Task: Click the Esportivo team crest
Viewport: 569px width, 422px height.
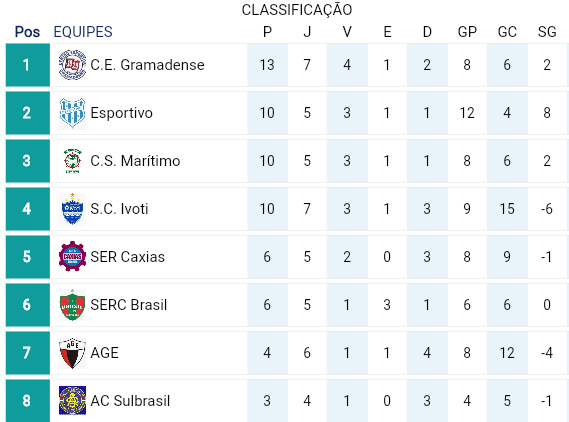Action: point(72,113)
